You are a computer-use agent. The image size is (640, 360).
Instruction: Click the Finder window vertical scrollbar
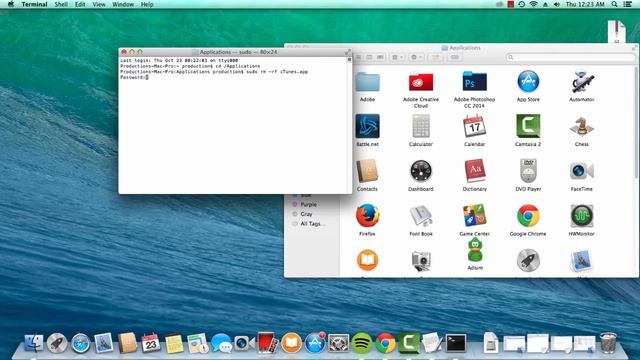tap(637, 122)
